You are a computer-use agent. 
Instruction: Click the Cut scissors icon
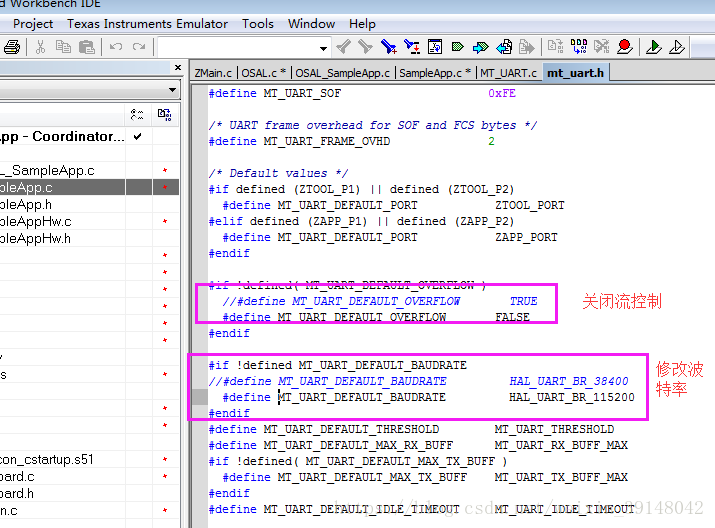point(40,47)
